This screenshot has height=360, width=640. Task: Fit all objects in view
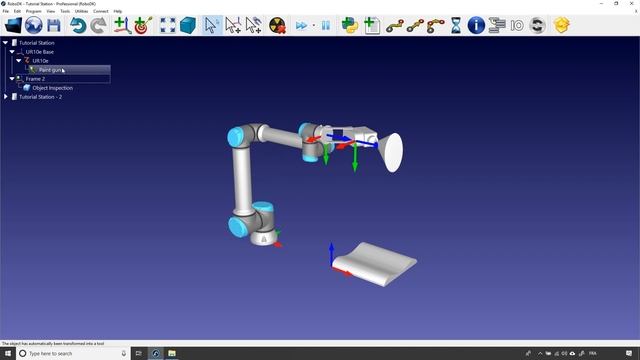click(168, 25)
